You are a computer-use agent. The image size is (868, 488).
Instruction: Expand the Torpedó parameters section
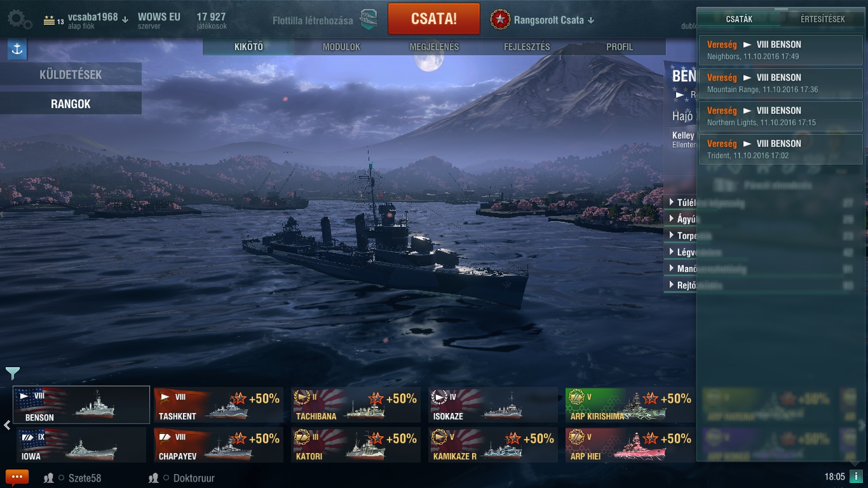pos(681,236)
